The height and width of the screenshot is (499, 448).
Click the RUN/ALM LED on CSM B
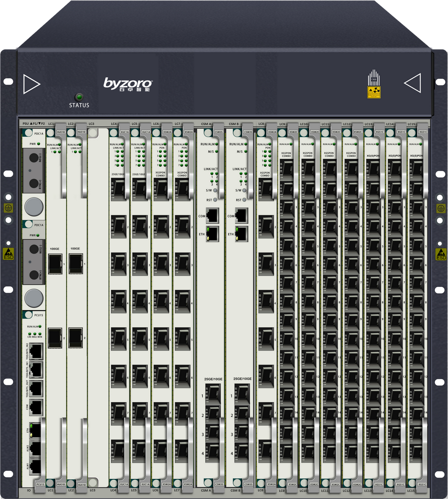click(x=246, y=144)
